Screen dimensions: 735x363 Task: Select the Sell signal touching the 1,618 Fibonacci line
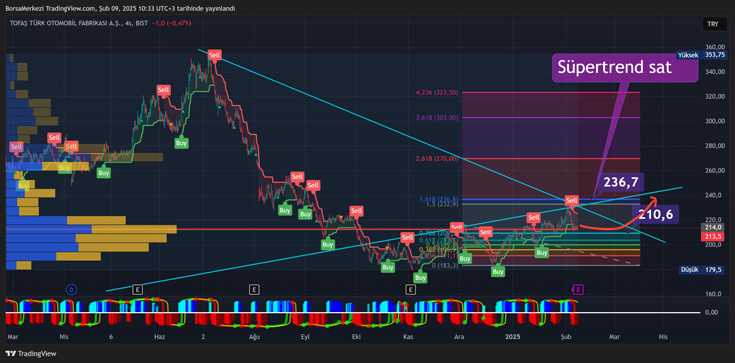click(x=571, y=201)
